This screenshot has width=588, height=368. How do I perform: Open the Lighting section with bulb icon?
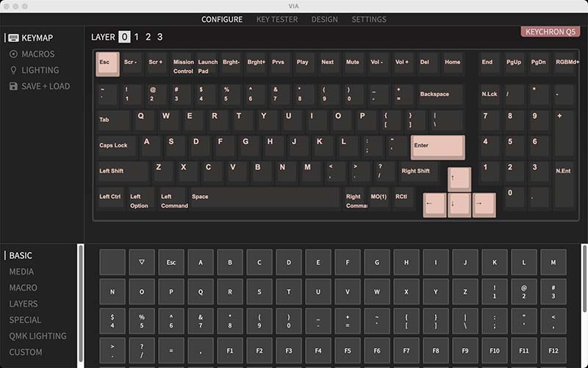[34, 70]
